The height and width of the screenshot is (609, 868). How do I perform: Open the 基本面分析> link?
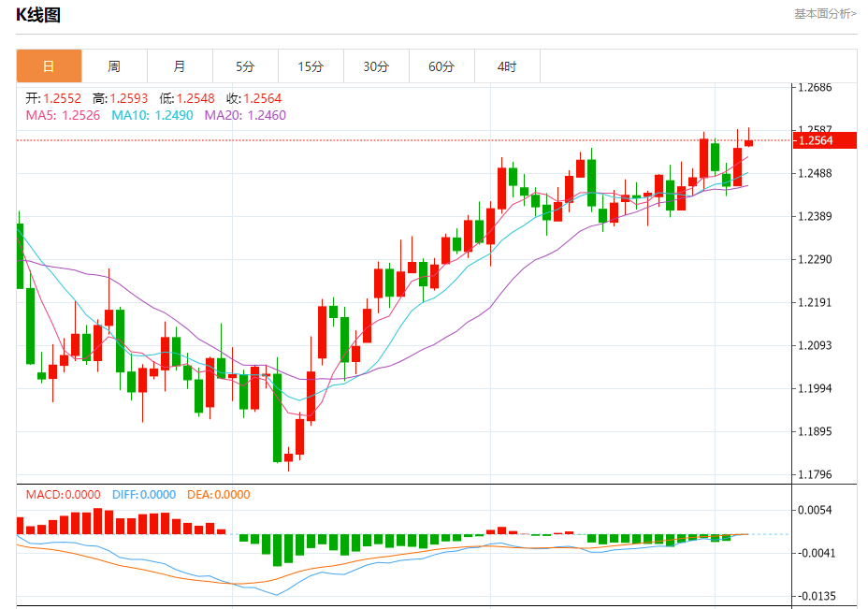(825, 14)
